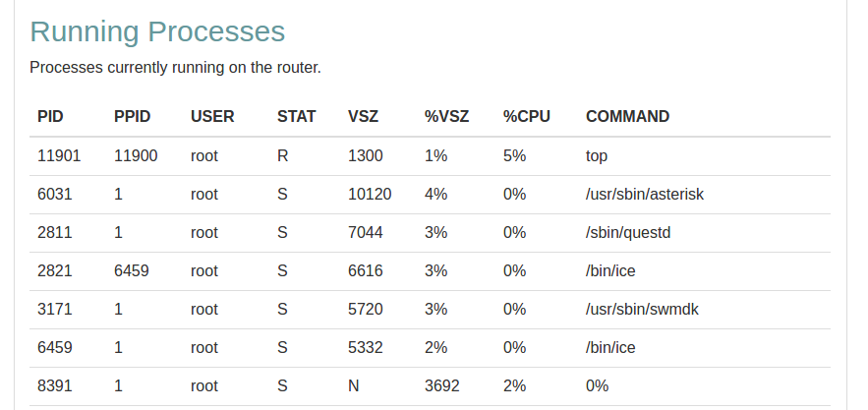Click the PID column header

[x=50, y=116]
